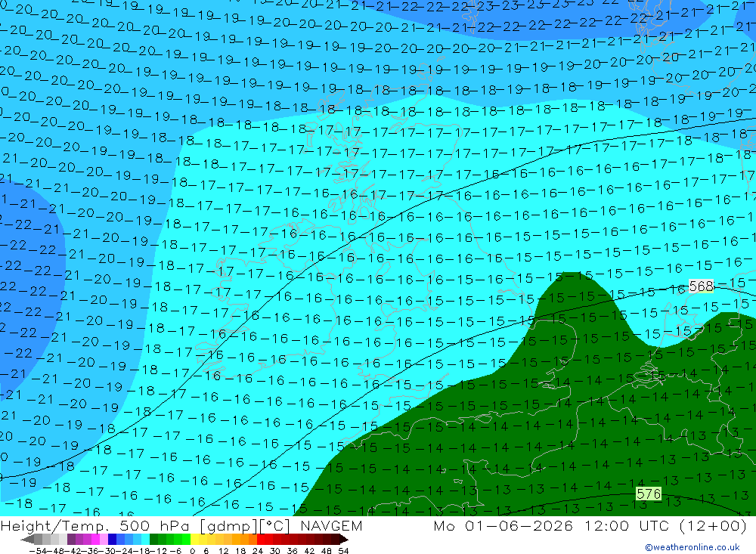756x554 pixels.
Task: Pick the yellow swatch above 0 in the legend
Action: (195, 540)
